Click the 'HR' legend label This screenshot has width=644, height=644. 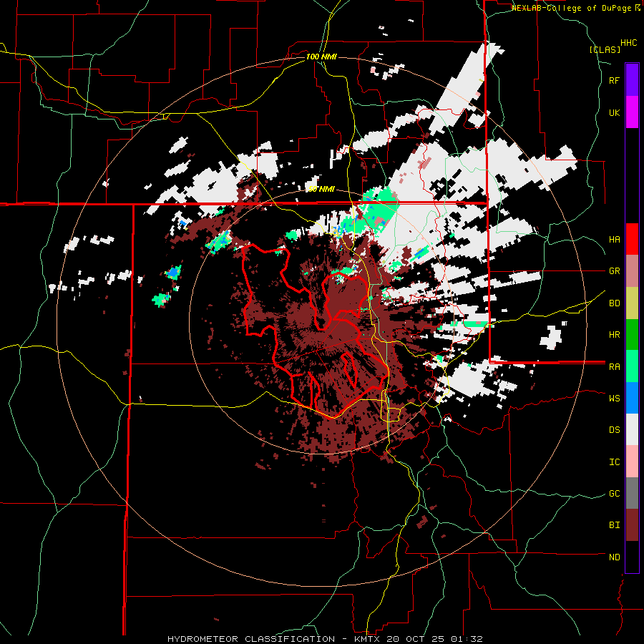coord(614,335)
